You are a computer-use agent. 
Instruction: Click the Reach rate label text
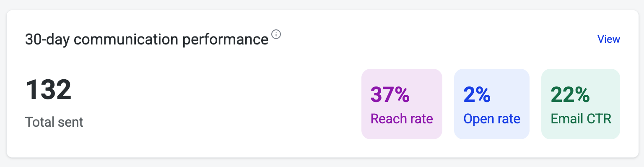(x=402, y=119)
